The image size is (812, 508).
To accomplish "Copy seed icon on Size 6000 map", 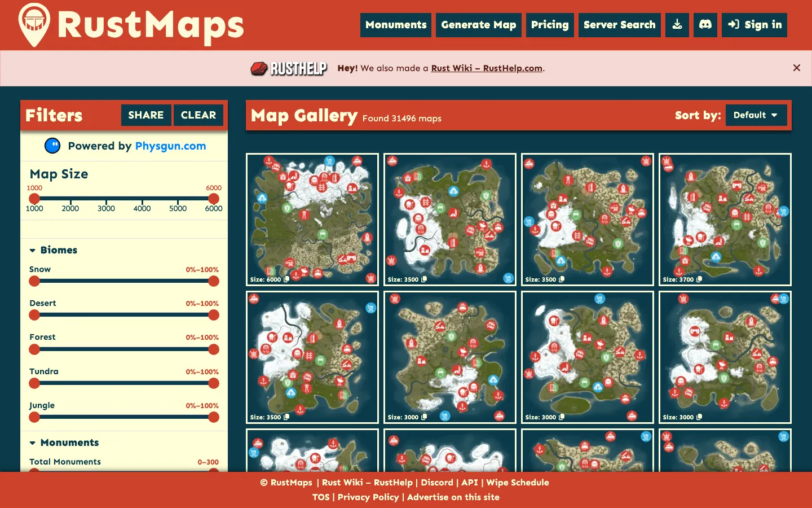I will coord(286,279).
